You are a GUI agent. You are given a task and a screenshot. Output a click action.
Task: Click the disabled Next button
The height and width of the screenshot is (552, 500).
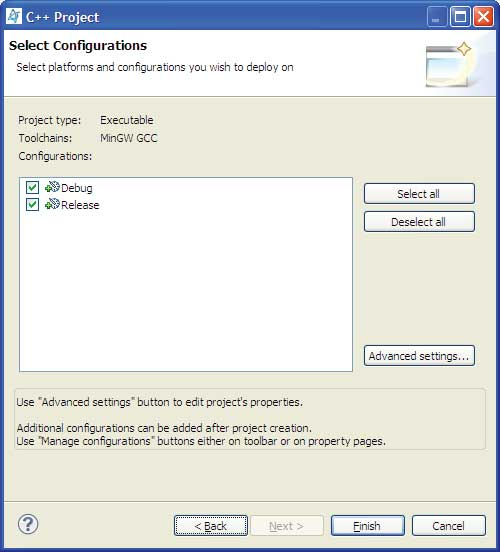287,526
